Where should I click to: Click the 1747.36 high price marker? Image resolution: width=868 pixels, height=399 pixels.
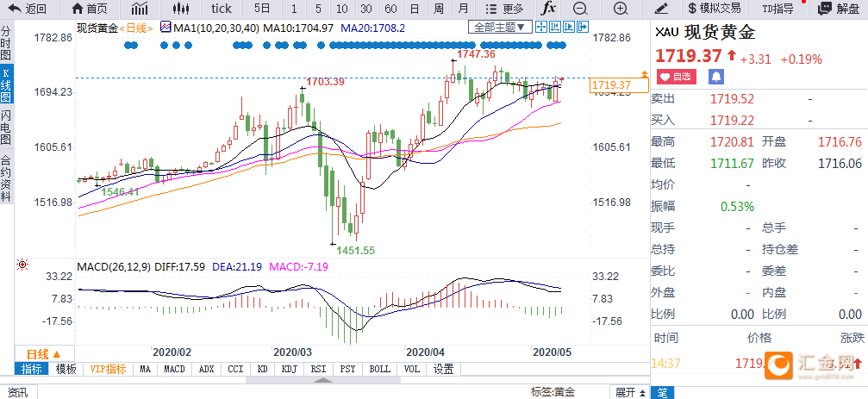point(476,54)
